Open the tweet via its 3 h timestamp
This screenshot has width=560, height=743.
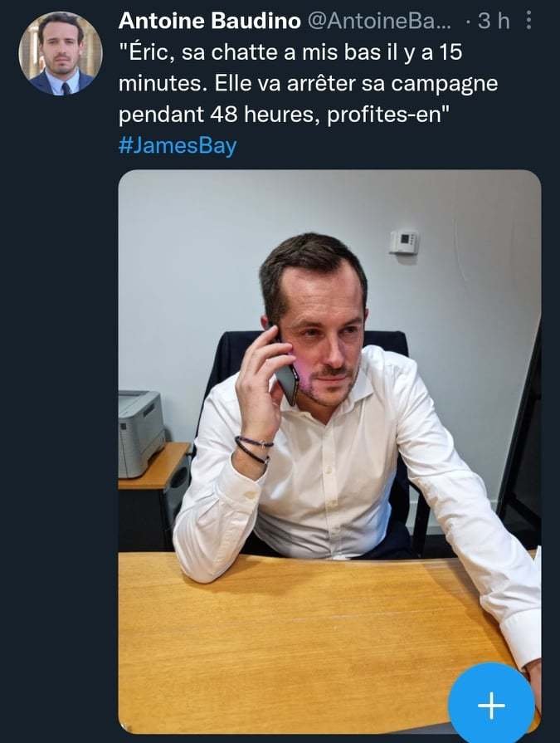click(494, 21)
